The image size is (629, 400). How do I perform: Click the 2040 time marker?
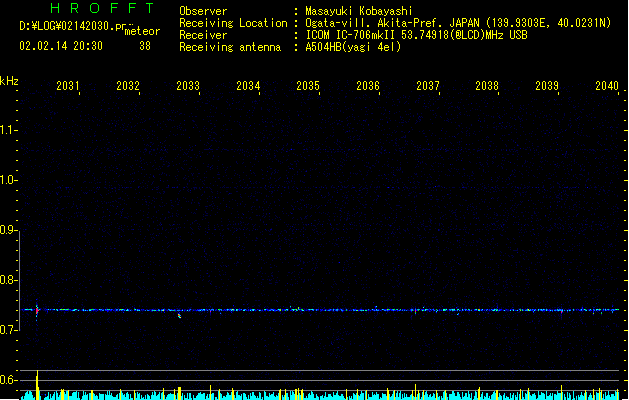click(607, 86)
